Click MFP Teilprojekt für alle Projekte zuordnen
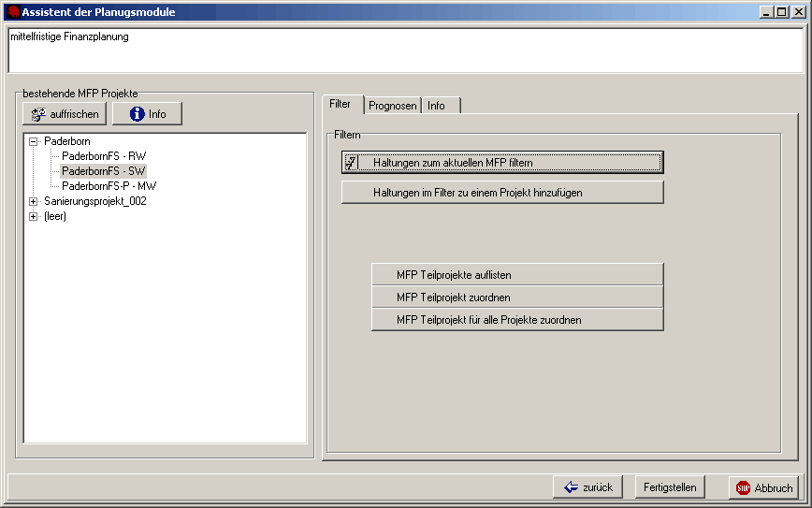The height and width of the screenshot is (508, 812). (517, 319)
